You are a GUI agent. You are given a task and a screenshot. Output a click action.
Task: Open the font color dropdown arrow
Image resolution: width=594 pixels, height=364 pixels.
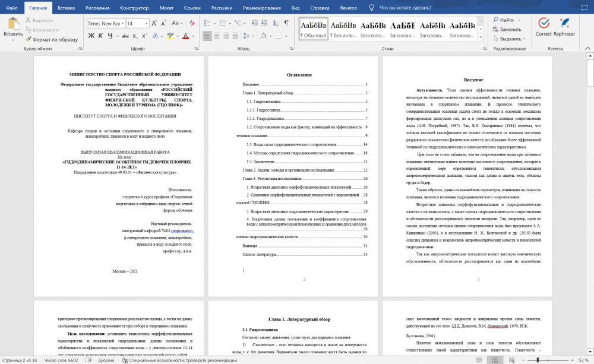pyautogui.click(x=193, y=36)
